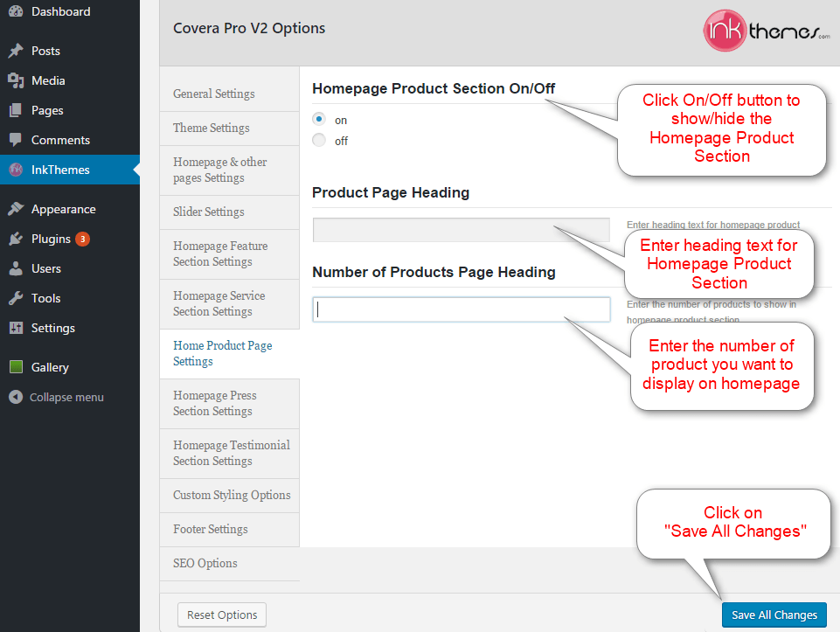This screenshot has width=840, height=632.
Task: Select the 'on' radio button
Action: point(319,119)
